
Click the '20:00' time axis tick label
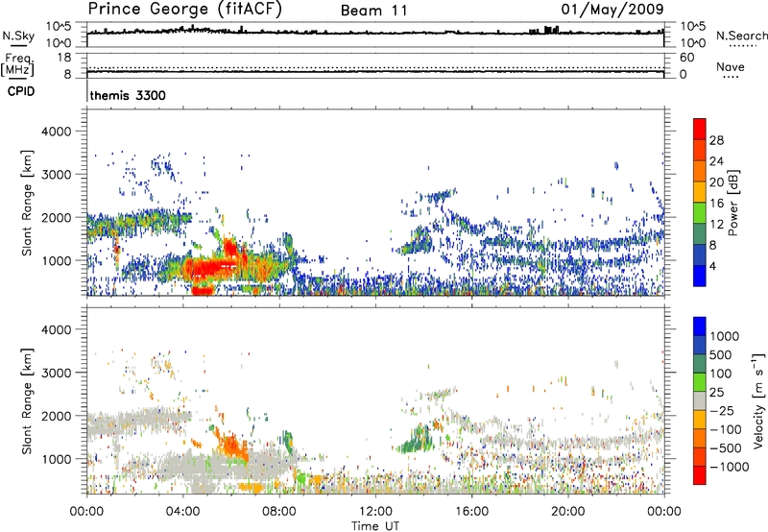568,512
